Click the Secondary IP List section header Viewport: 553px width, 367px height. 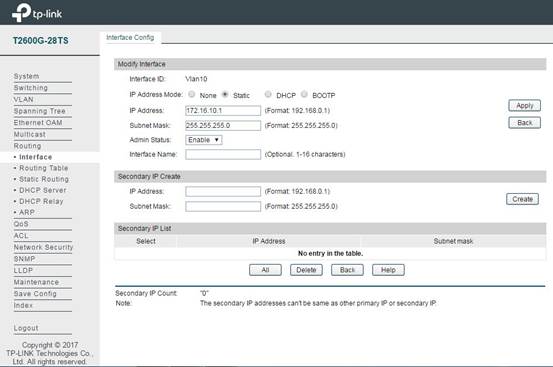point(330,228)
